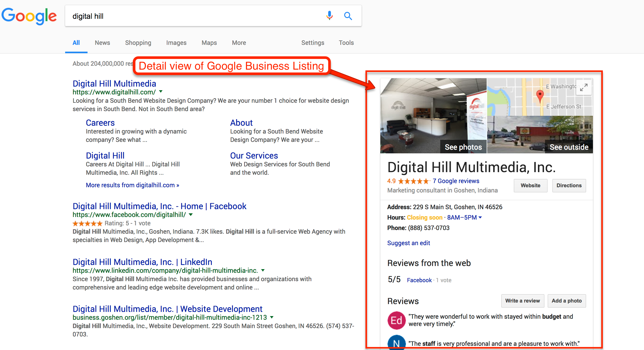Click the Google logo

tap(29, 16)
